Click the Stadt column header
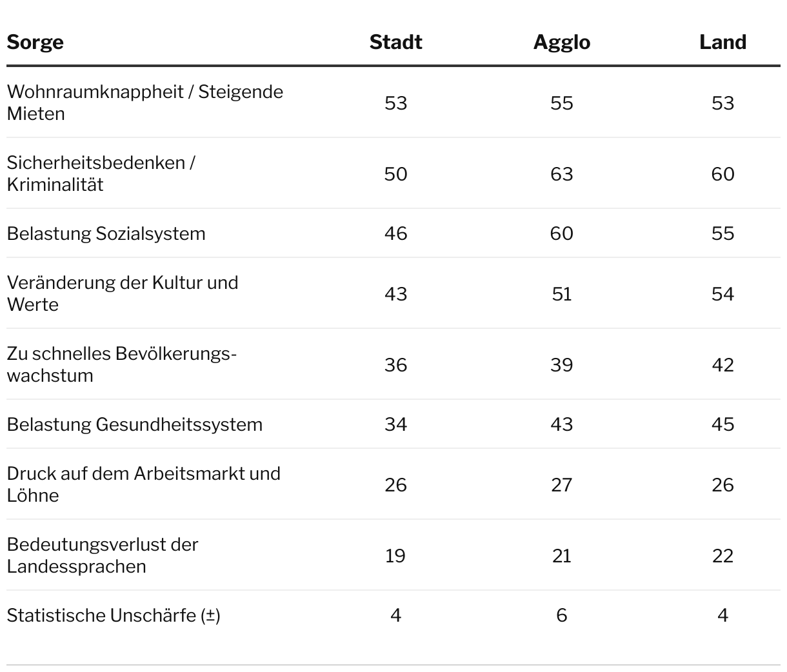787x672 pixels. (x=395, y=43)
